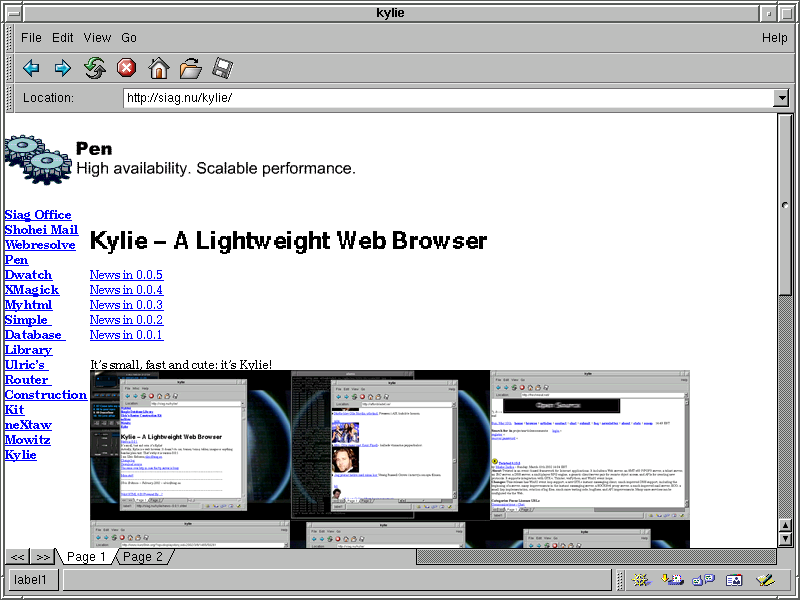Click the << previous tab button
This screenshot has width=800, height=600.
tap(17, 557)
